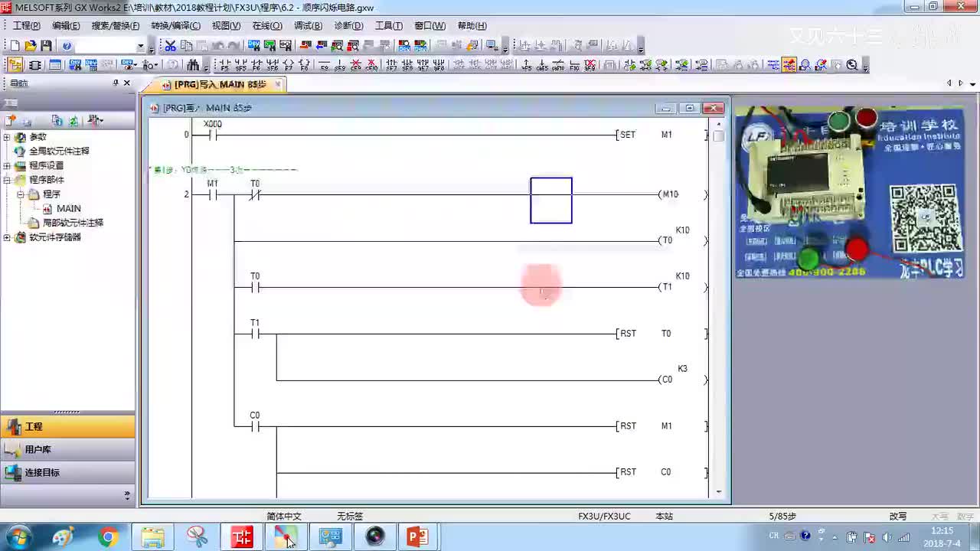
Task: Select the SET M1 instruction in the ladder
Action: pyautogui.click(x=662, y=135)
